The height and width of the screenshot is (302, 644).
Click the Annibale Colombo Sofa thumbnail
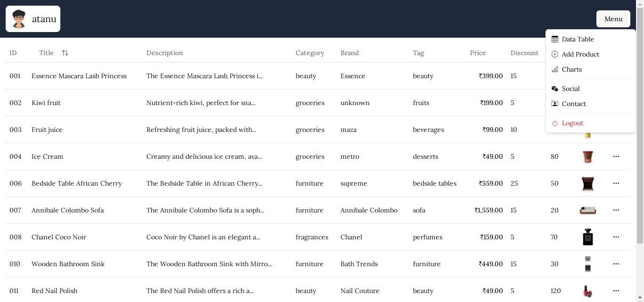coord(587,210)
